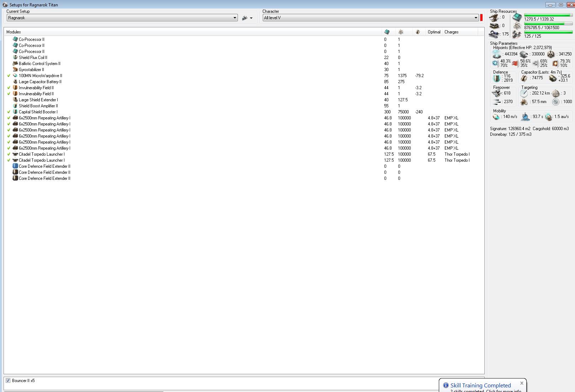Click the 100MN MicroWarpdrive II module icon

tap(15, 75)
